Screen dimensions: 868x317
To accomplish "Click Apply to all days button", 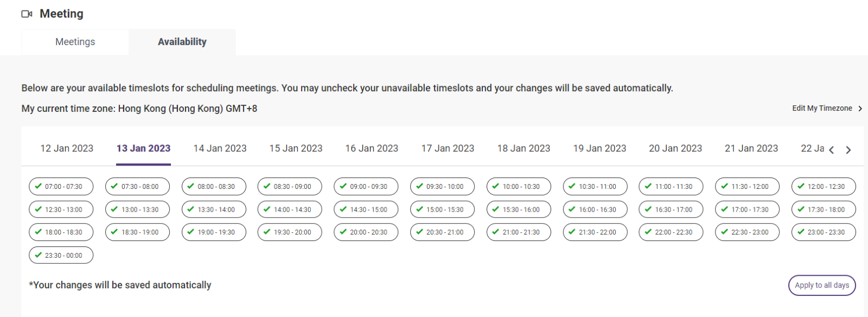I will pos(822,286).
